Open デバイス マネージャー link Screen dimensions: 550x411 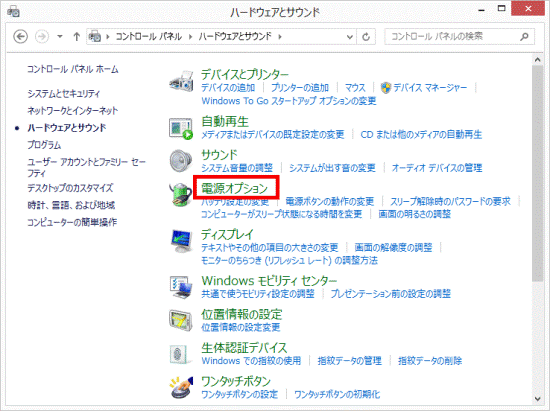430,88
